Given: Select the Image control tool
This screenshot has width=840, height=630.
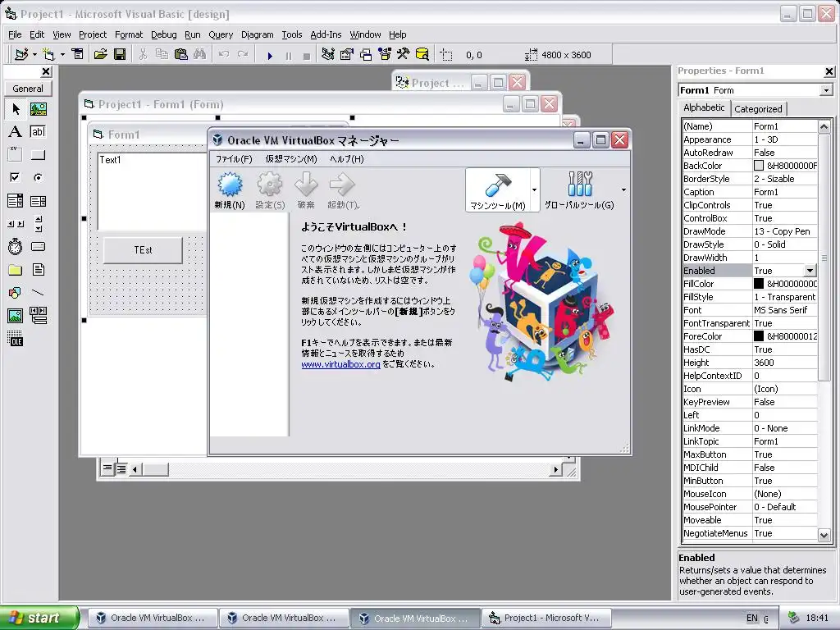Looking at the screenshot, I should pos(16,316).
